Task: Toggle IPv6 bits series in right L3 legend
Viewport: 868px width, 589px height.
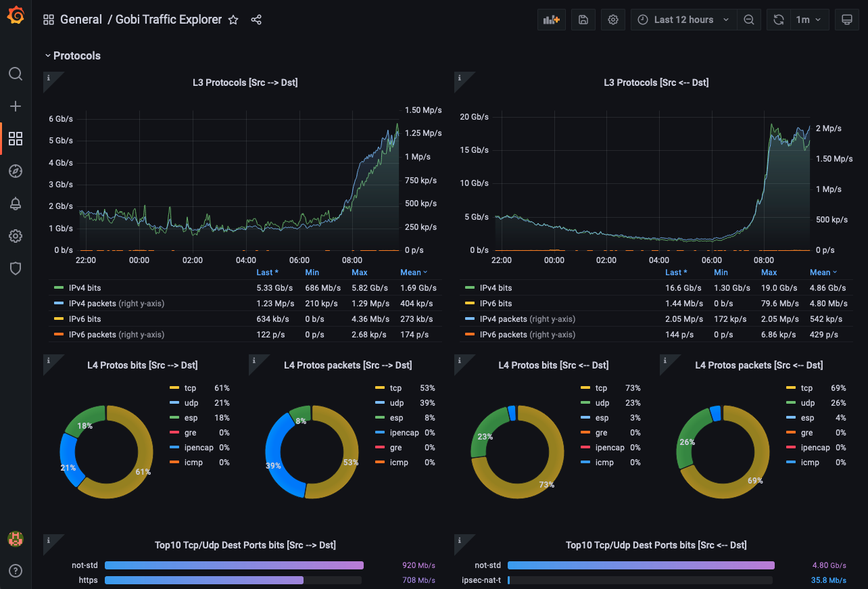Action: pos(496,304)
